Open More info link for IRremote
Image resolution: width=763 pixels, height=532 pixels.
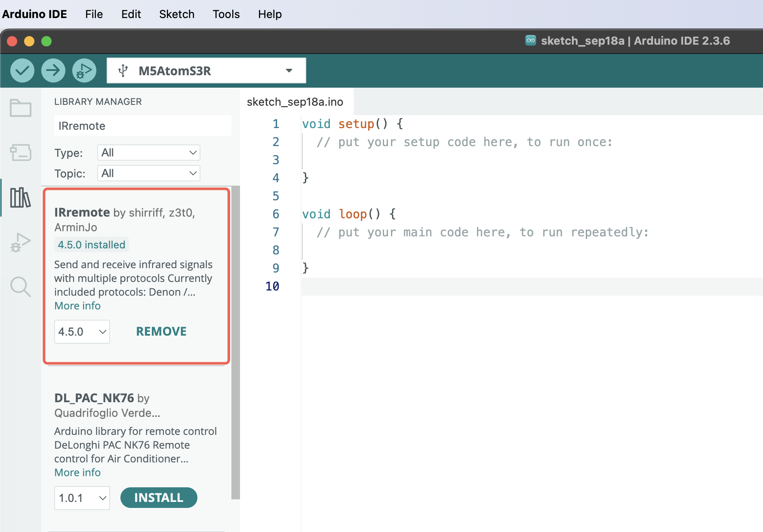click(x=77, y=306)
